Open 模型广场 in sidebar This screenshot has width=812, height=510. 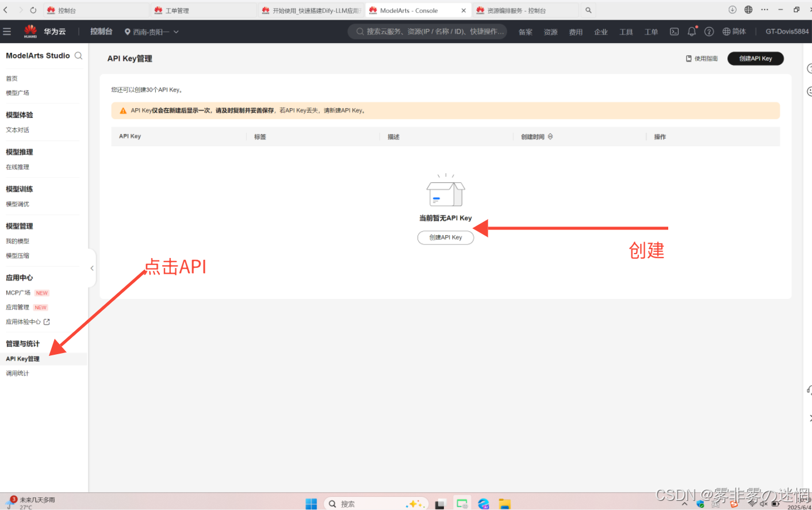(x=17, y=93)
